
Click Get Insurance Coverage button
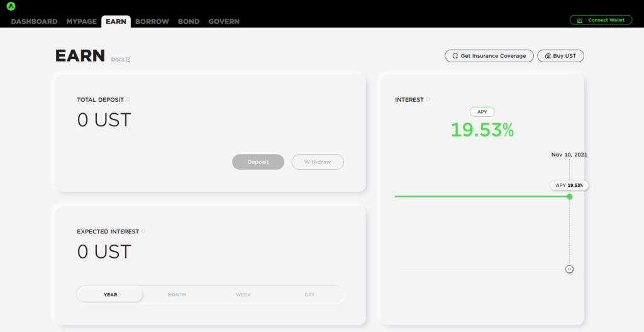click(x=489, y=56)
